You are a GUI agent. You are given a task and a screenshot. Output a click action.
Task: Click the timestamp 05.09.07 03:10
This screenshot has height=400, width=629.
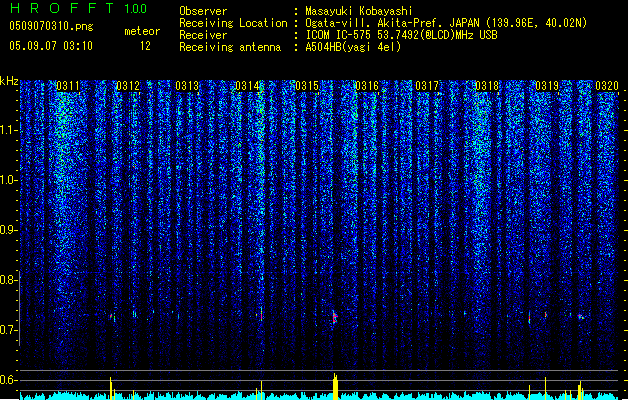coord(51,46)
